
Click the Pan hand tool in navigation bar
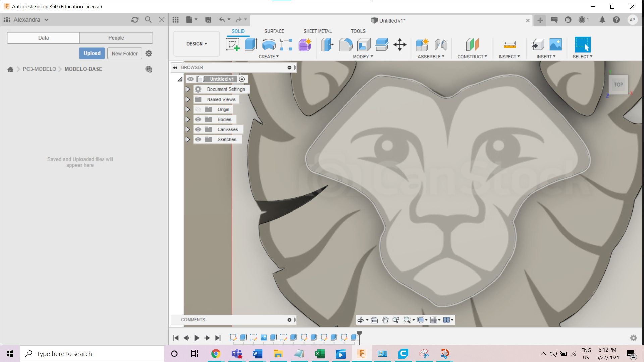[385, 320]
